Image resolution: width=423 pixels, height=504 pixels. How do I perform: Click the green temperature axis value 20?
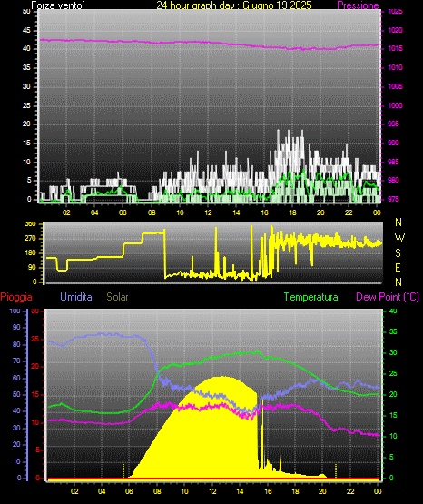point(393,394)
